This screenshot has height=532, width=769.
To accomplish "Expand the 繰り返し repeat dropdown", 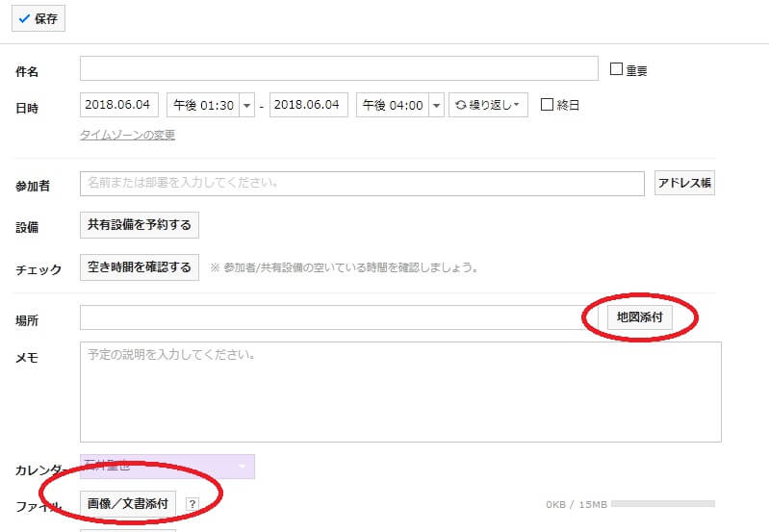I will tap(488, 105).
